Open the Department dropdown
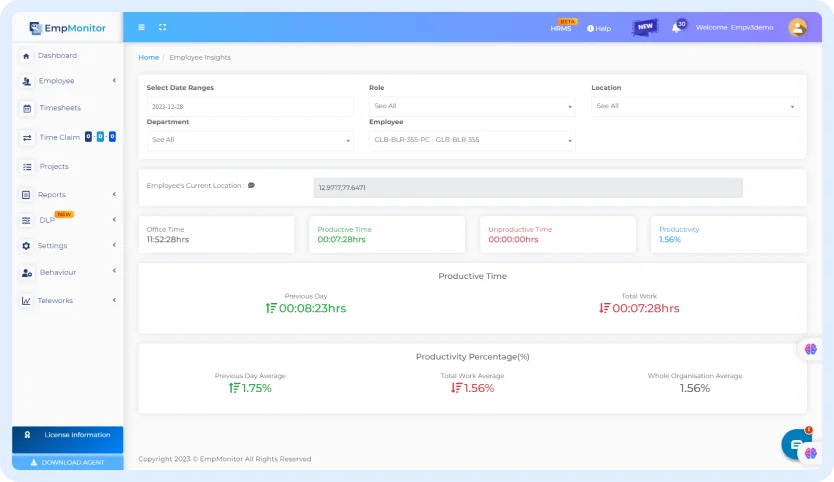The width and height of the screenshot is (834, 482). tap(250, 140)
